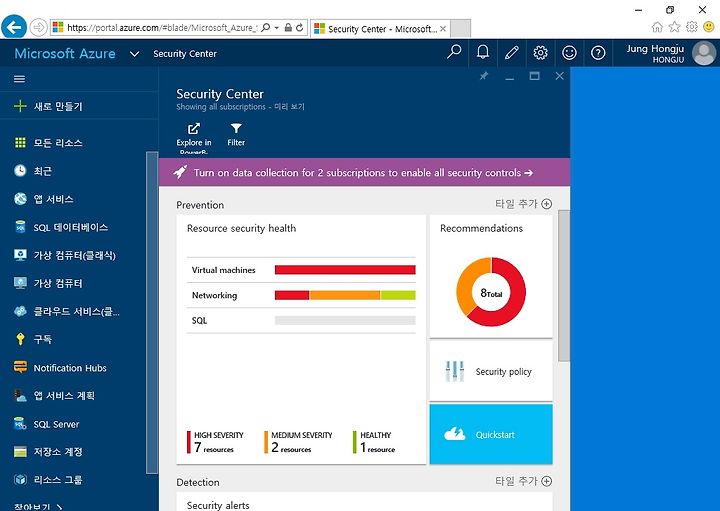The height and width of the screenshot is (511, 720).
Task: Open a new browser tab
Action: click(x=460, y=29)
